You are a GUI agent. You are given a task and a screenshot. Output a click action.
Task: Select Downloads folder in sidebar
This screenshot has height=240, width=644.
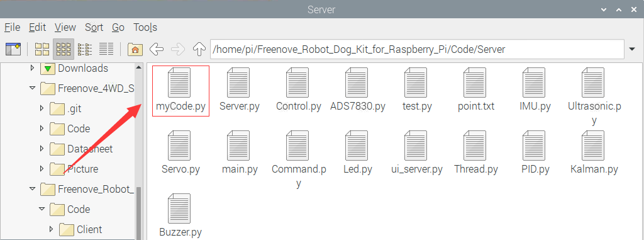click(74, 68)
